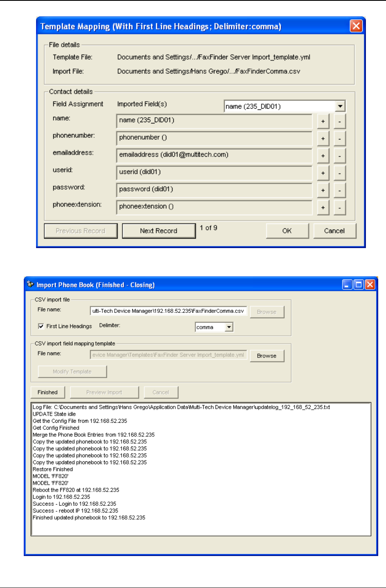Viewport: 386px width, 588px height.
Task: Click the '1 of 9' record counter
Action: tap(209, 228)
